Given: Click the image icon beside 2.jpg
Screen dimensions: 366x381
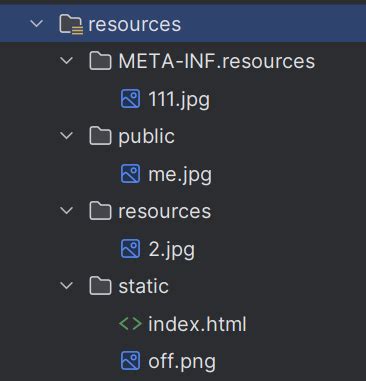Looking at the screenshot, I should pos(130,249).
